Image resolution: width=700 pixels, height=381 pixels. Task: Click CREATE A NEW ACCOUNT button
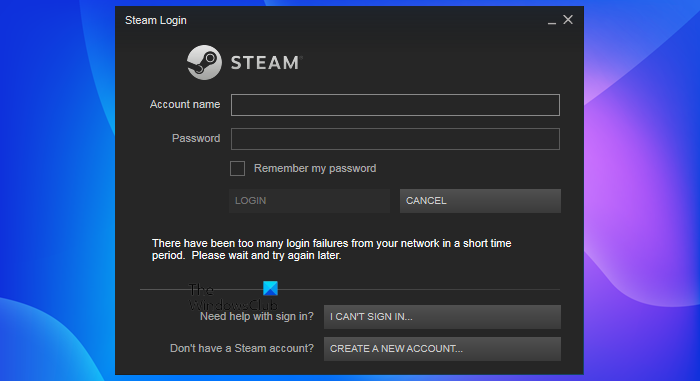coord(442,349)
